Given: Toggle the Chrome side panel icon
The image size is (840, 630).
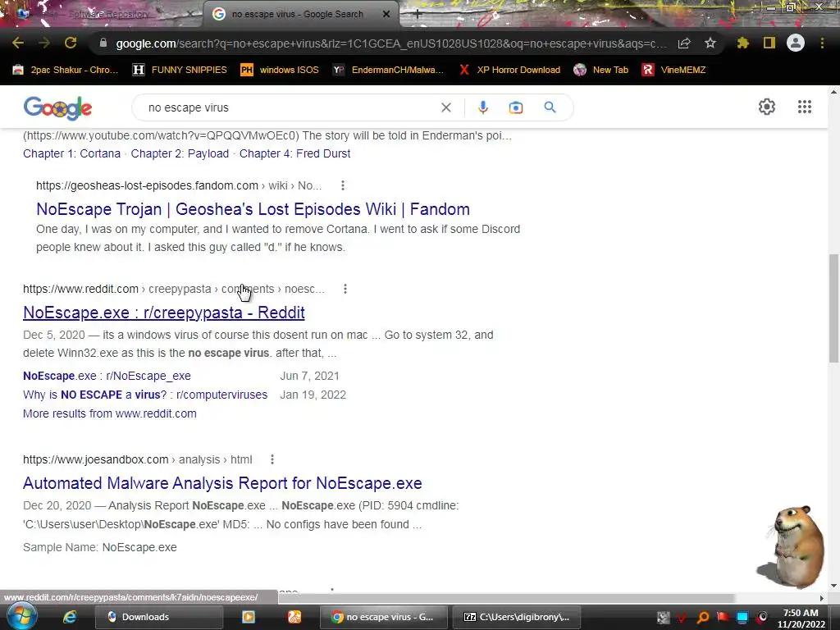Looking at the screenshot, I should (769, 43).
